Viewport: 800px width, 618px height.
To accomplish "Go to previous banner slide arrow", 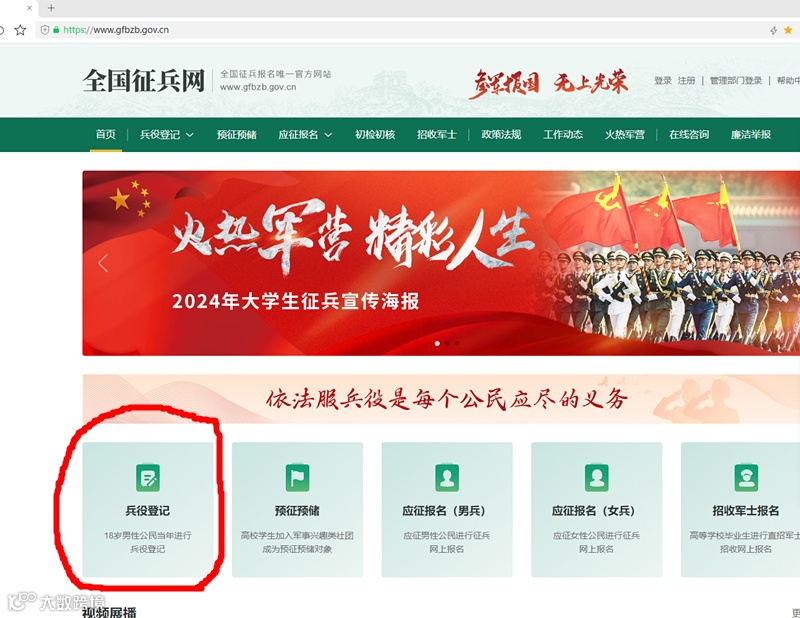I will [x=103, y=263].
